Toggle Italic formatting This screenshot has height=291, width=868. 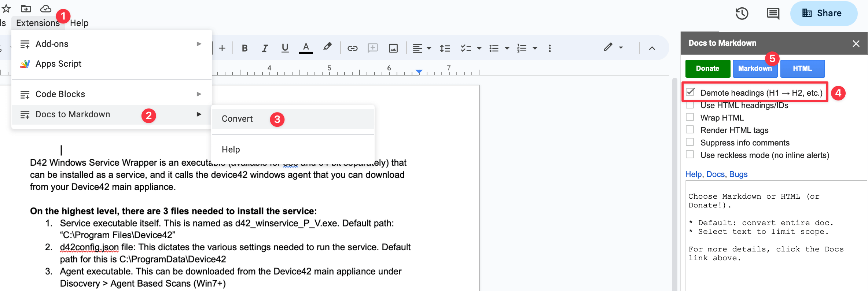tap(265, 48)
